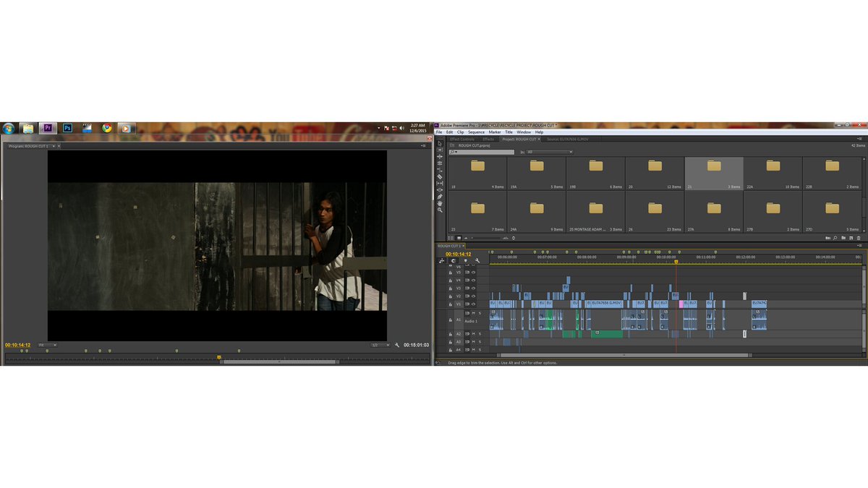Toggle lock on track V1
868x488 pixels.
click(450, 304)
